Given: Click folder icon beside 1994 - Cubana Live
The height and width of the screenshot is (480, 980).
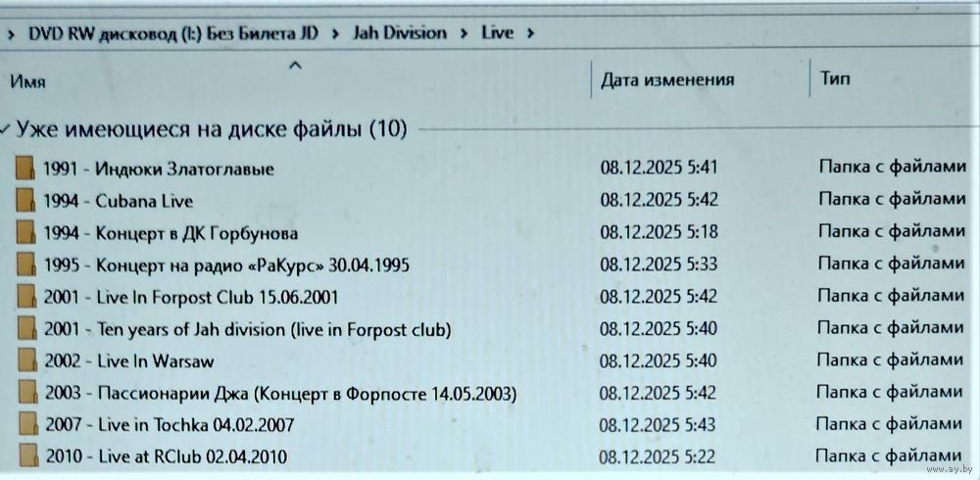Looking at the screenshot, I should (26, 201).
